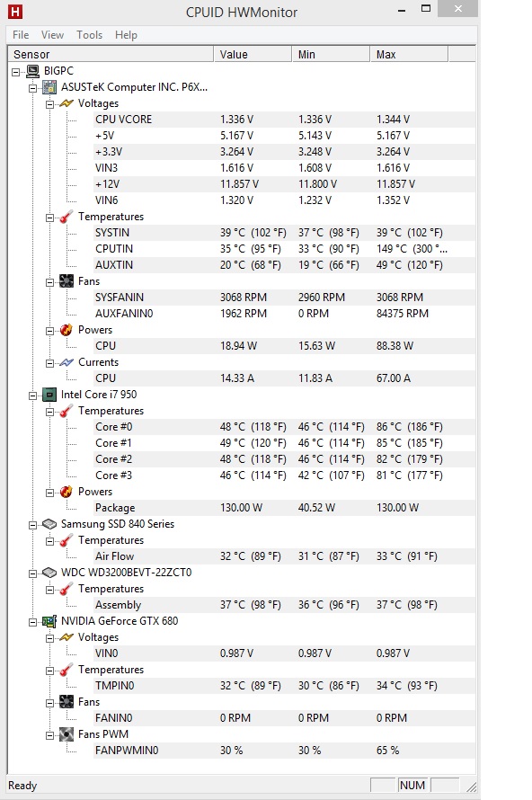Screen dimensions: 532x800
Task: Collapse the NVIDIA GeForce GTX 680 node
Action: point(32,622)
